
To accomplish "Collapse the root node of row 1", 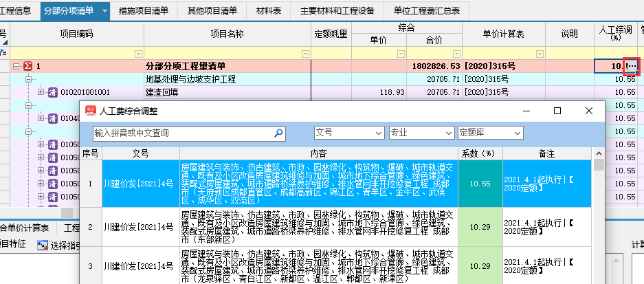I will tap(16, 66).
